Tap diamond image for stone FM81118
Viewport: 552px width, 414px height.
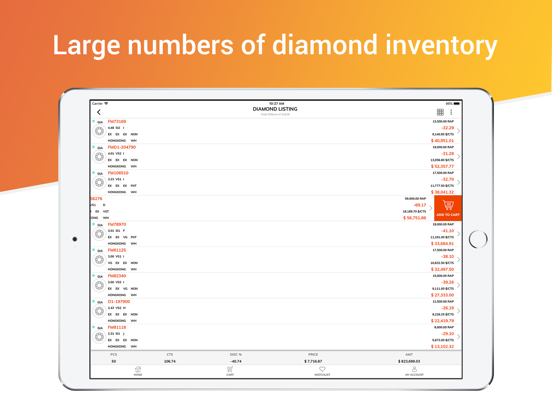click(99, 337)
